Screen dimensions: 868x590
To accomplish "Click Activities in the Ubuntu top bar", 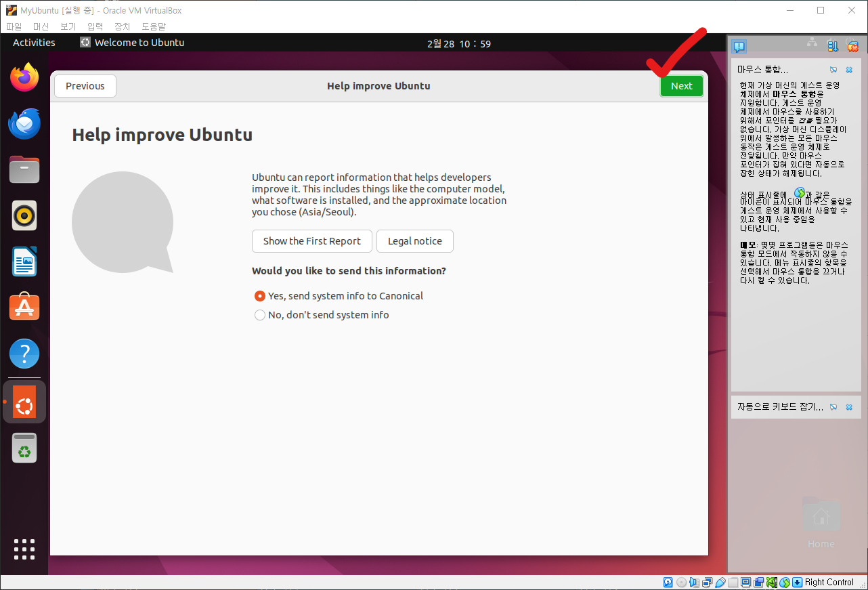I will 34,43.
